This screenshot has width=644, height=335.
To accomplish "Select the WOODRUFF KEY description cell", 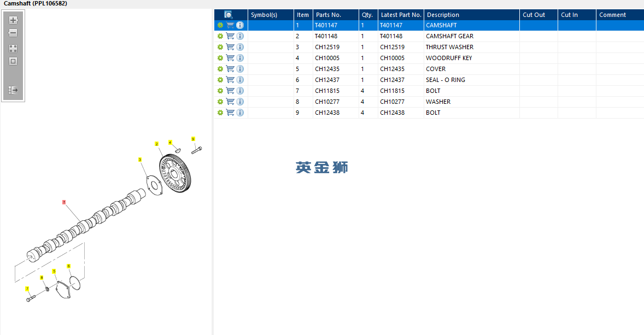I will coord(471,58).
